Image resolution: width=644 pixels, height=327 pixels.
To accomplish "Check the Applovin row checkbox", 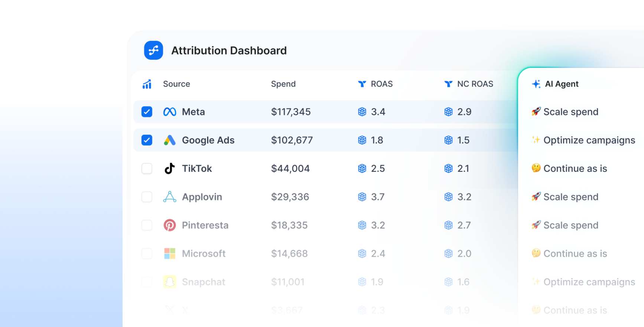I will coord(147,197).
